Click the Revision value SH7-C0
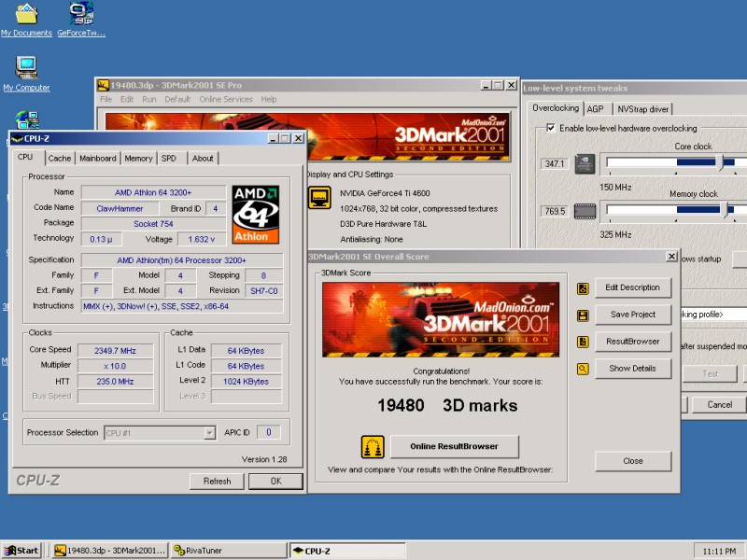The height and width of the screenshot is (560, 747). coord(264,291)
